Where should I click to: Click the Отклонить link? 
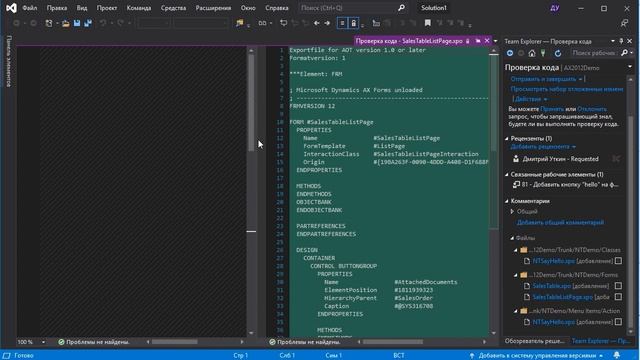pos(592,109)
